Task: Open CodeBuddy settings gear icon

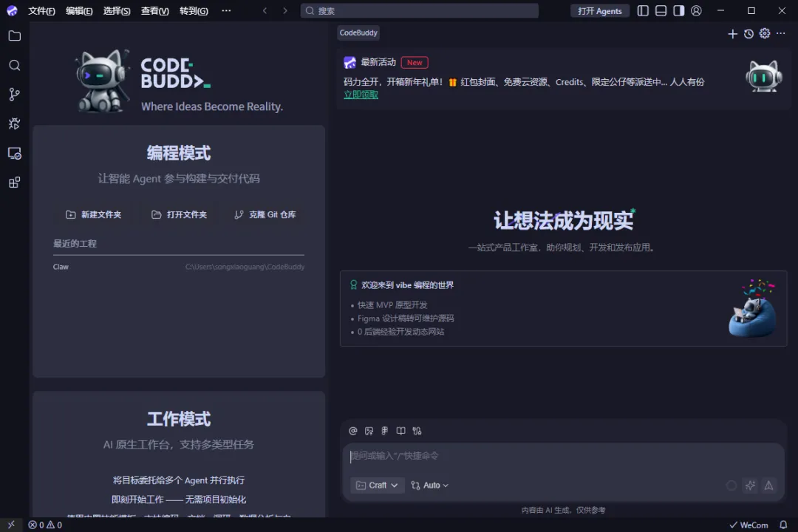Action: (x=765, y=33)
